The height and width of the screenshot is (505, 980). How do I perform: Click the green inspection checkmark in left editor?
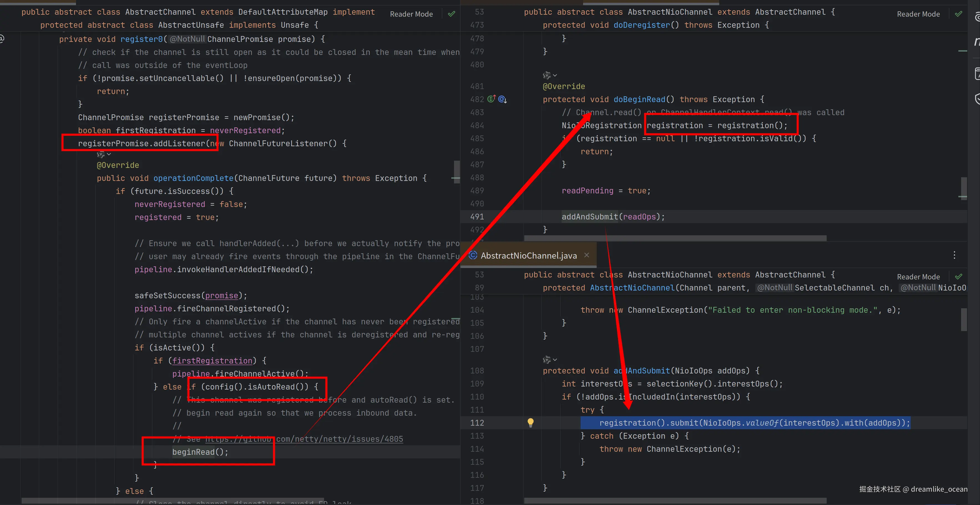[x=452, y=14]
